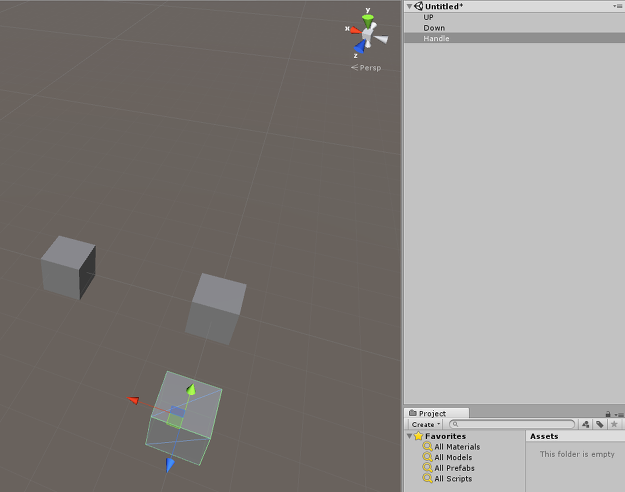Viewport: 625px width, 492px height.
Task: Click the yellow Favorites star icon
Action: [x=419, y=436]
